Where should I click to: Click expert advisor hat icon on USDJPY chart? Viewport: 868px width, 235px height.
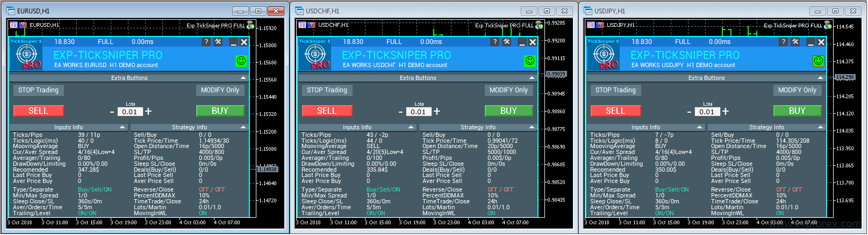click(x=828, y=25)
